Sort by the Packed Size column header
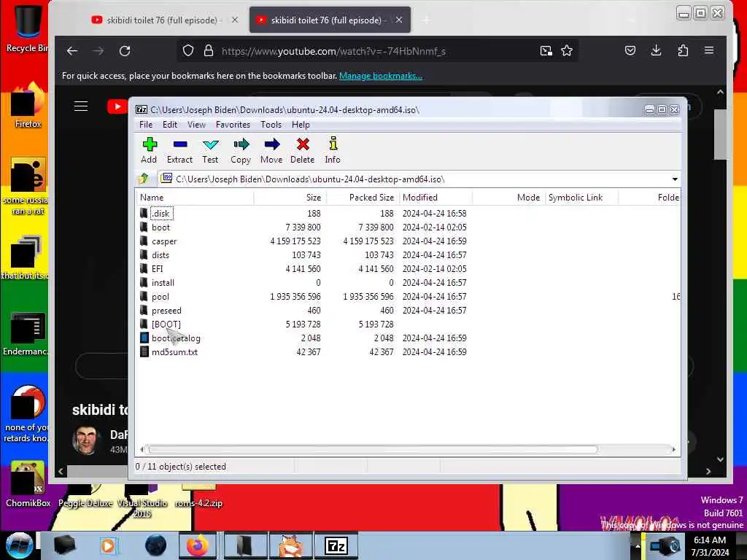The image size is (747, 560). (x=363, y=197)
